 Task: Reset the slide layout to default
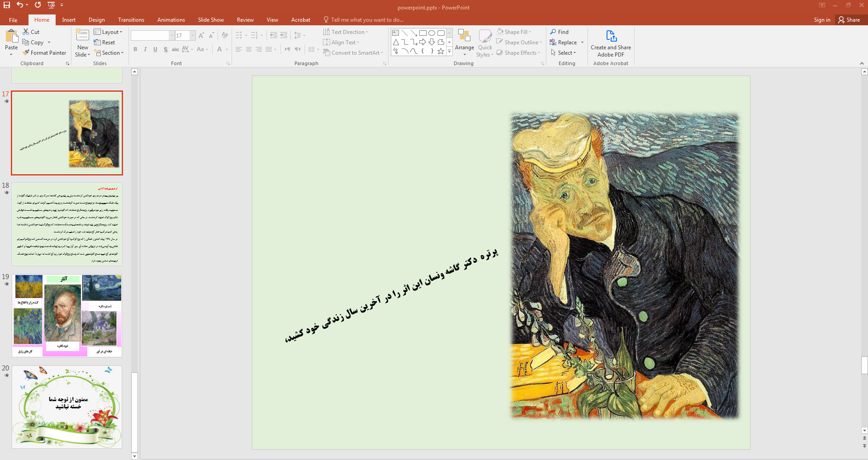[x=104, y=43]
